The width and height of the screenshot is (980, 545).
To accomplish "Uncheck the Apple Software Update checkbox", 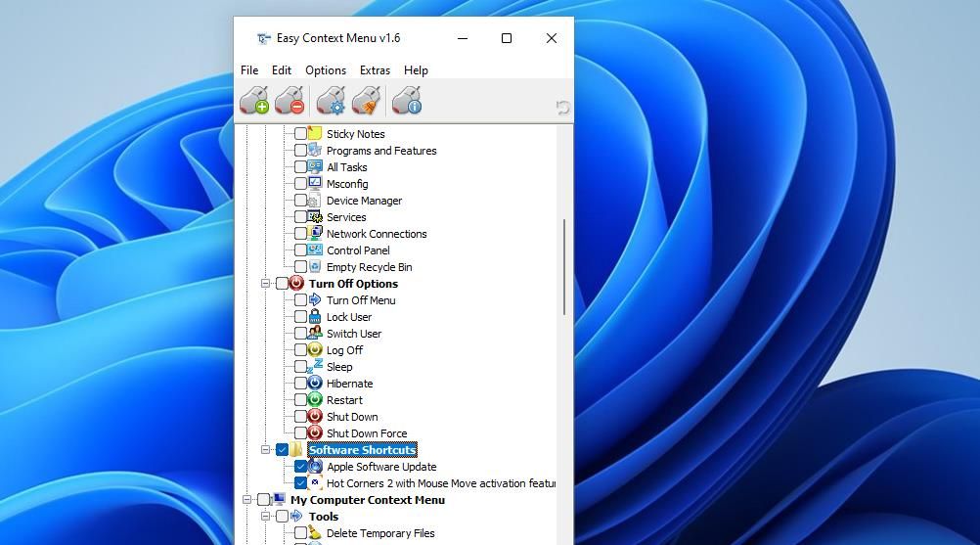I will click(300, 467).
